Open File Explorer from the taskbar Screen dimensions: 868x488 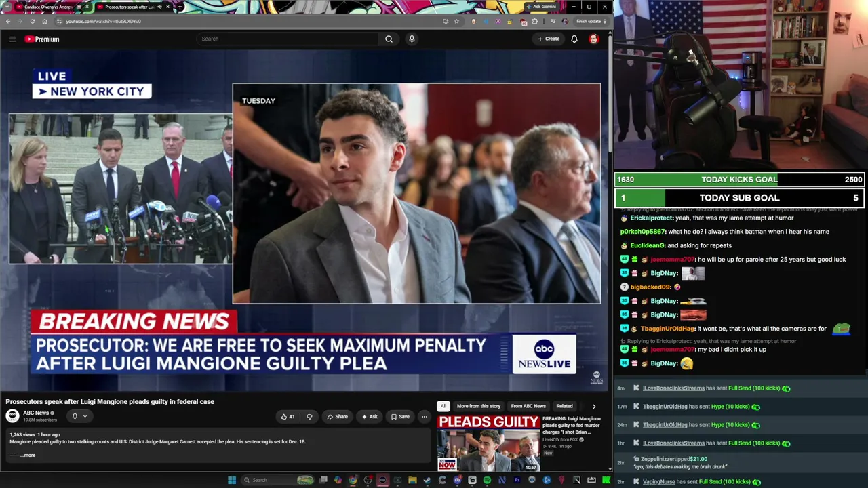point(412,480)
